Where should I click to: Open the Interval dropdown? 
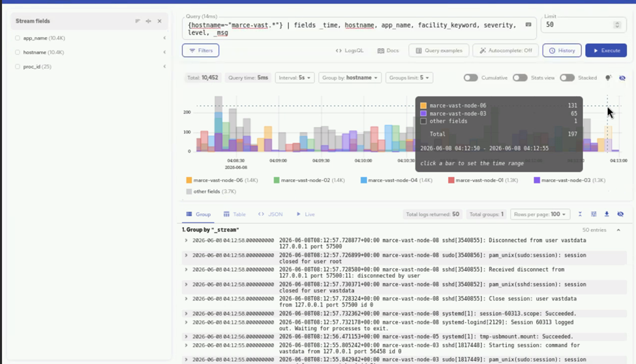click(294, 78)
